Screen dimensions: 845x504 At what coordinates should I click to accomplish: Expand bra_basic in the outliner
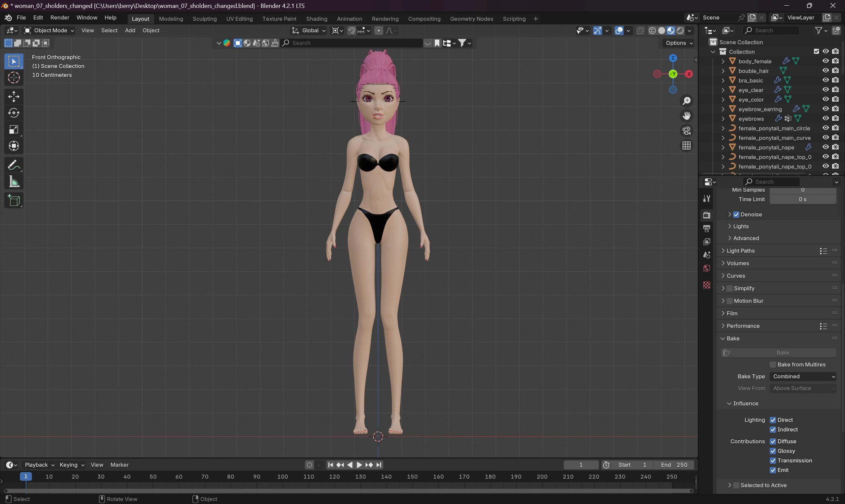723,80
